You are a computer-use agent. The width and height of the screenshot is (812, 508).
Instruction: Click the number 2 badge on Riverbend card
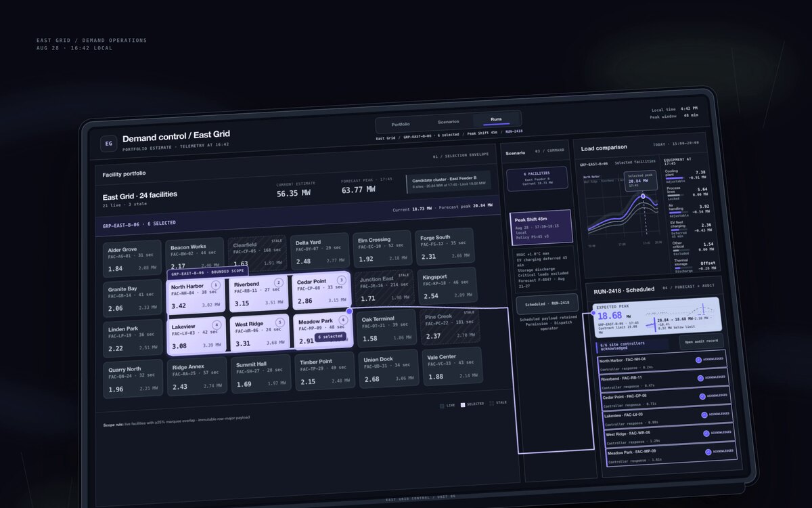pyautogui.click(x=278, y=283)
